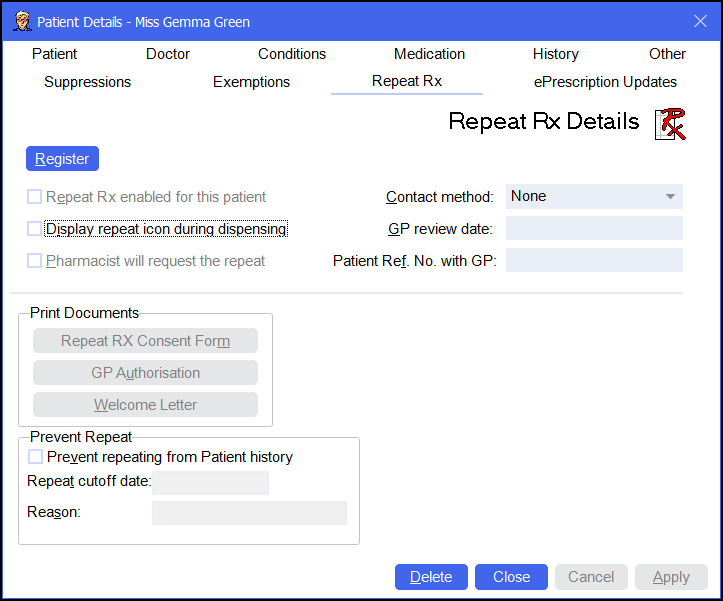
Task: Tick prevent repeating from Patient history
Action: coord(36,457)
